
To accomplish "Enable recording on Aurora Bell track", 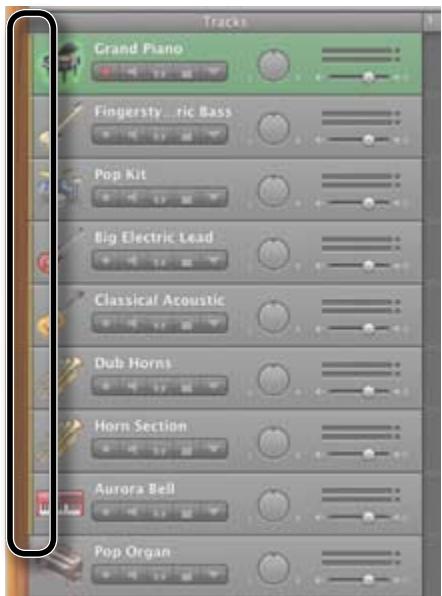I will click(x=106, y=512).
